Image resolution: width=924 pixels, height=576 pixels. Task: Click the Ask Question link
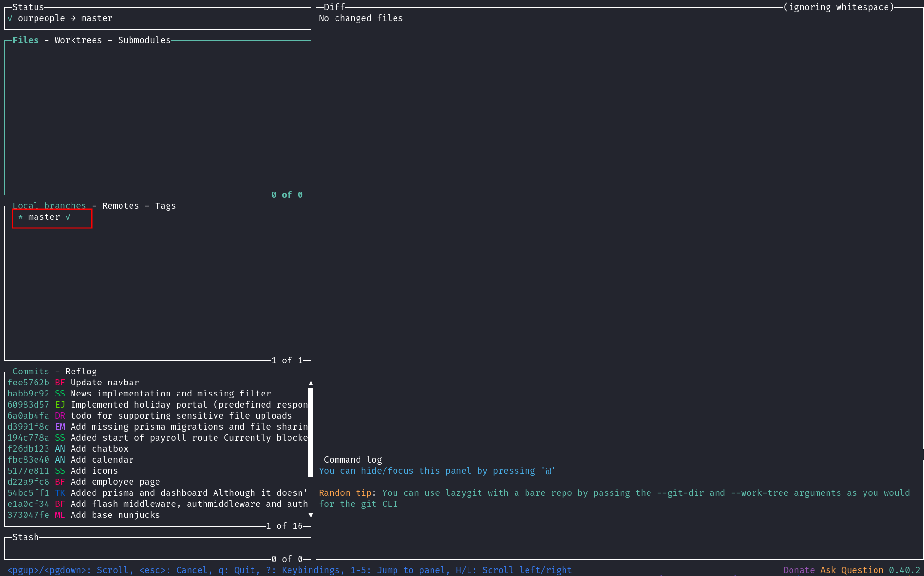point(852,570)
